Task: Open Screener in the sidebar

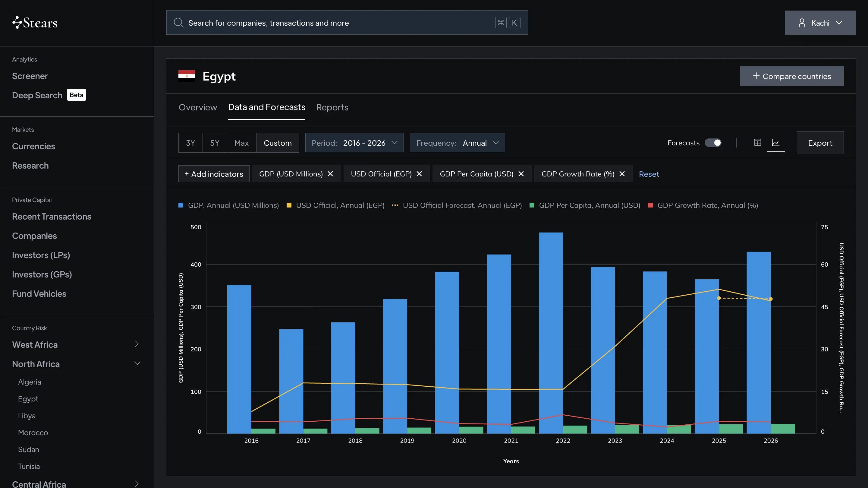Action: (x=30, y=76)
